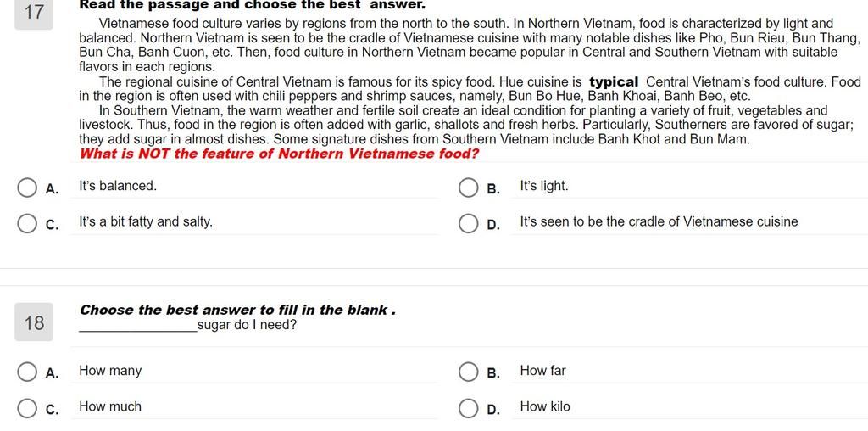Choose radio option D "How kilo"
The image size is (868, 431).
(468, 408)
